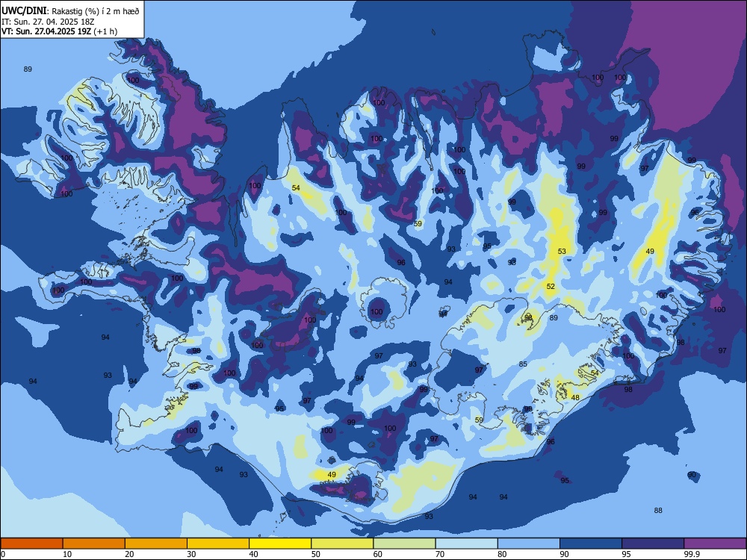Click the "99.9" legend tick label
Viewport: 747px width, 560px height.
pos(692,554)
